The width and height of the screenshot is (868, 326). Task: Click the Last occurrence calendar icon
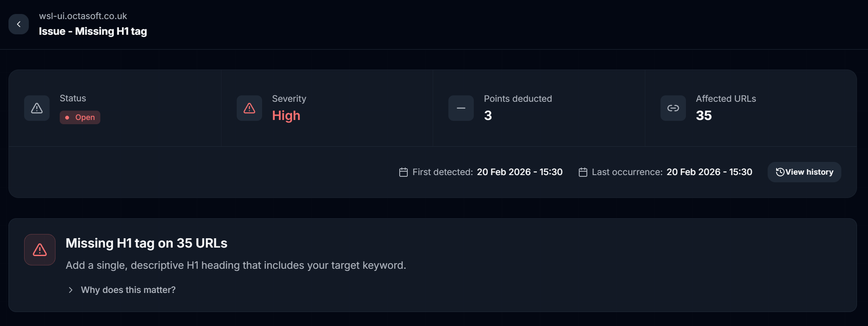pyautogui.click(x=583, y=172)
